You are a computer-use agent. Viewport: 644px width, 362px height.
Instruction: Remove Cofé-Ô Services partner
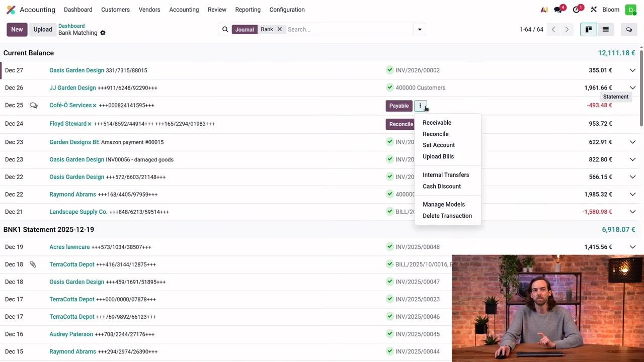(x=95, y=106)
